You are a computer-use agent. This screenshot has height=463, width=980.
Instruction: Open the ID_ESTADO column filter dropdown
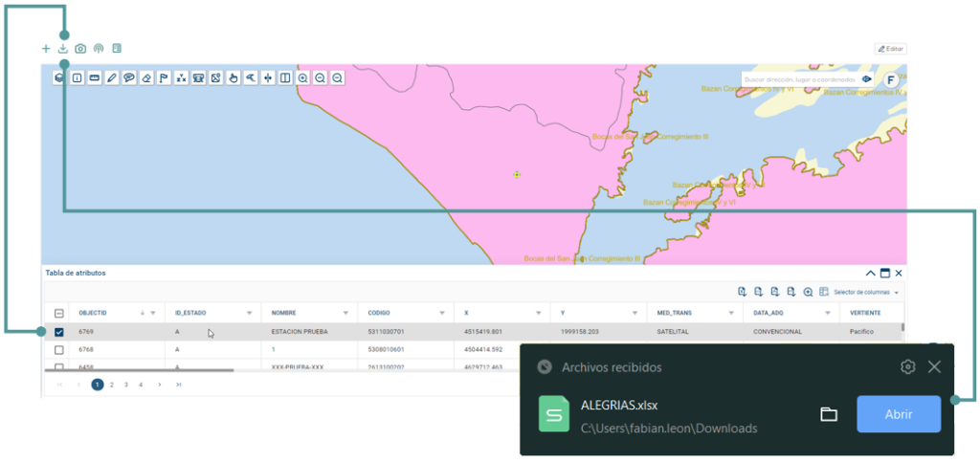click(x=250, y=313)
